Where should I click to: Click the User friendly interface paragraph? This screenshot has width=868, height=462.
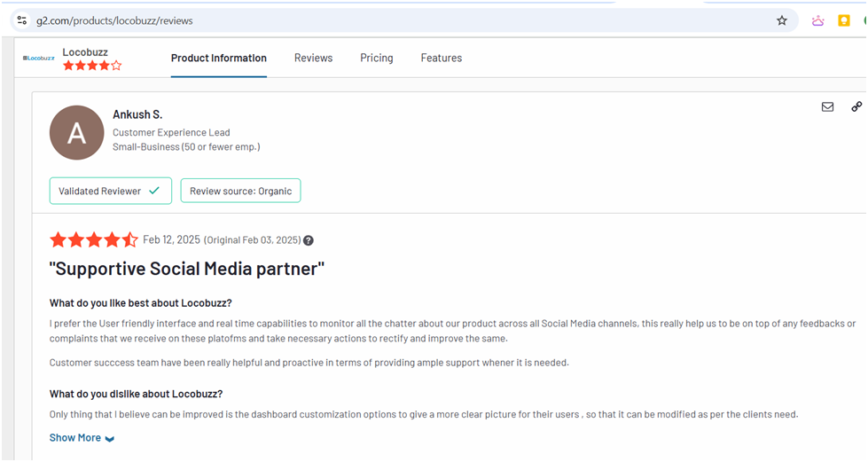point(452,331)
